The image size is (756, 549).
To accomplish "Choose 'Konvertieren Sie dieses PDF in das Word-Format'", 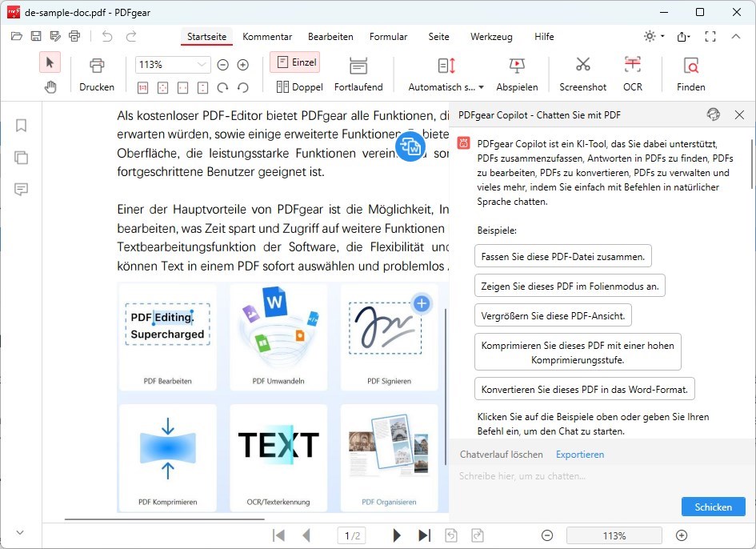I will [x=584, y=389].
